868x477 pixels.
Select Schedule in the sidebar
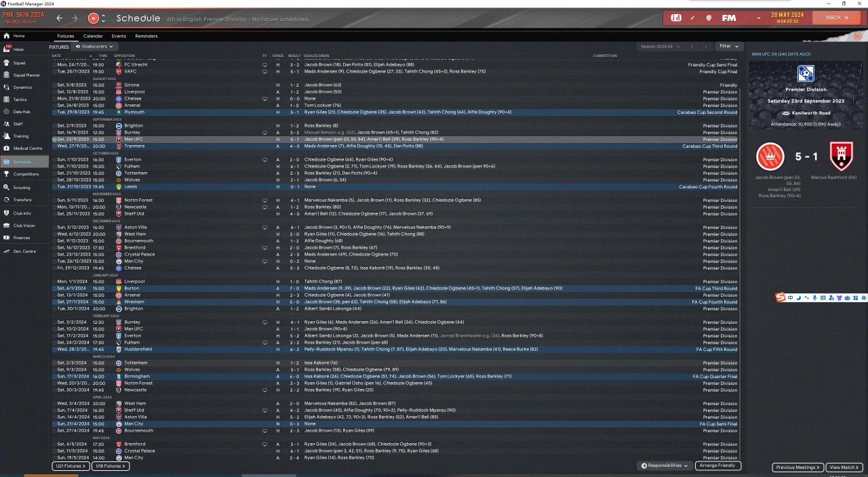click(x=24, y=162)
